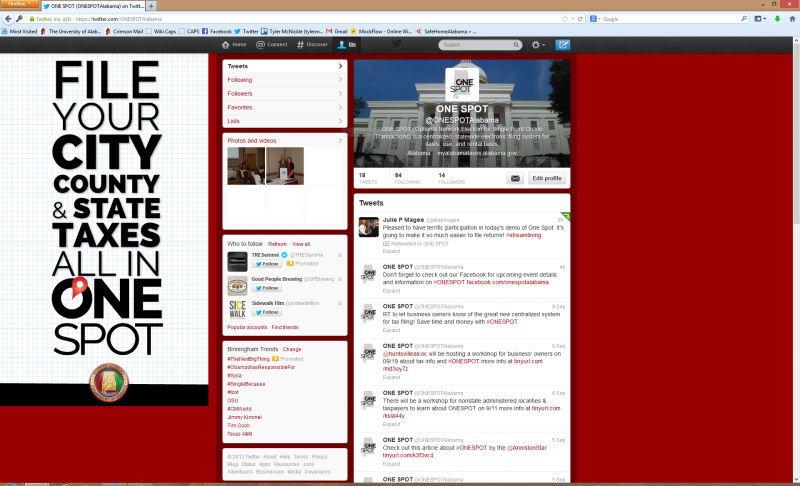Click Firefox home icon
Viewport: 800px width, 486px height.
792,19
